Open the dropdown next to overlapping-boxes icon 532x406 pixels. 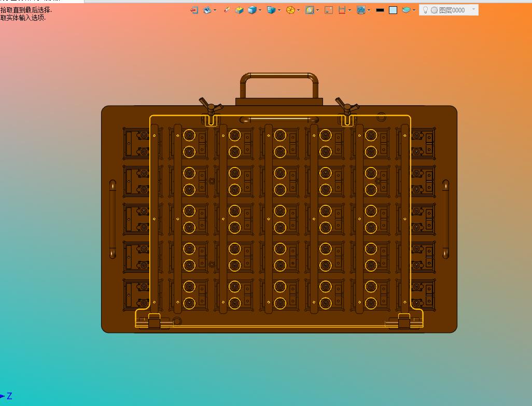(279, 10)
